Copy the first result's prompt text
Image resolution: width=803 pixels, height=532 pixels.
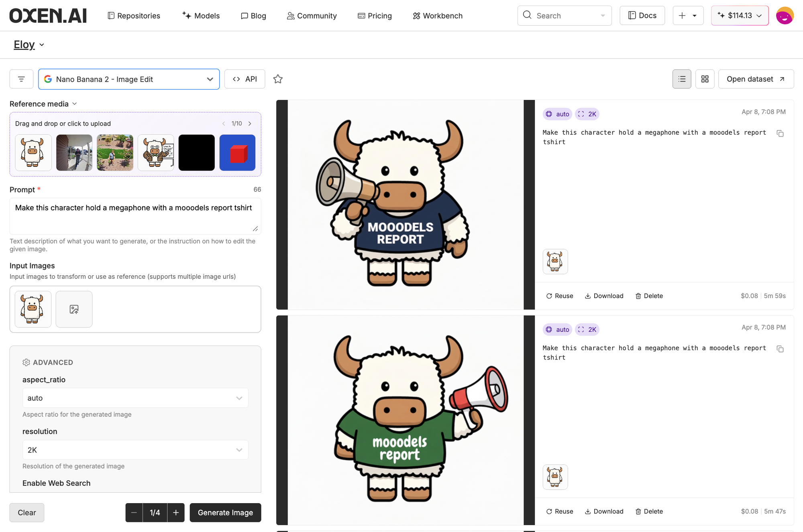(x=780, y=134)
